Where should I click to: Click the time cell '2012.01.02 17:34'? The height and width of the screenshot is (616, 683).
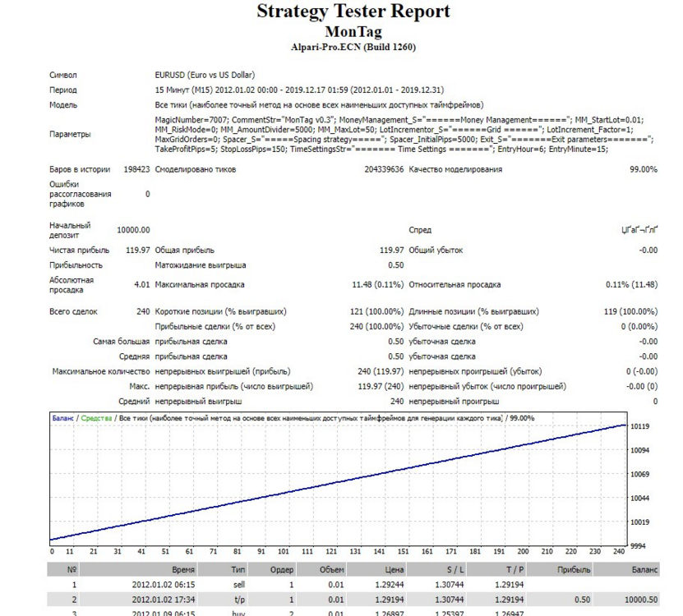[x=164, y=600]
